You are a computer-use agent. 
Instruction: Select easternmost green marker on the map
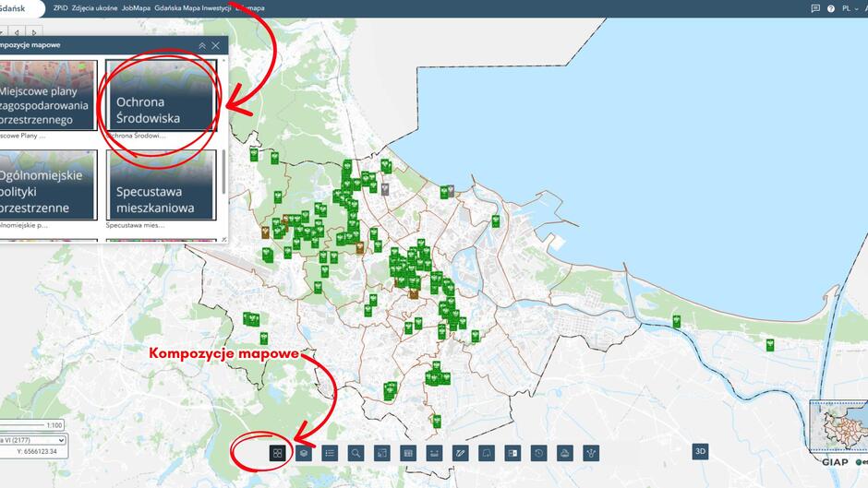click(x=769, y=345)
